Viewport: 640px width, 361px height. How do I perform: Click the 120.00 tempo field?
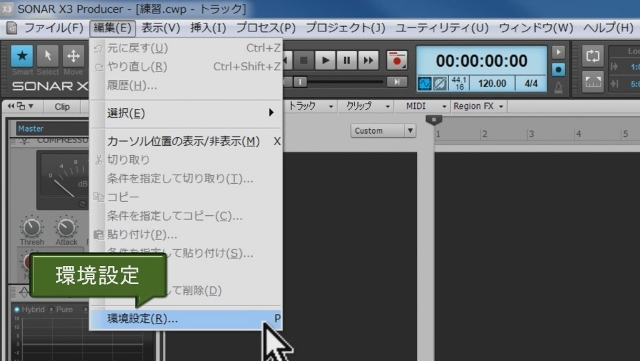tap(492, 84)
